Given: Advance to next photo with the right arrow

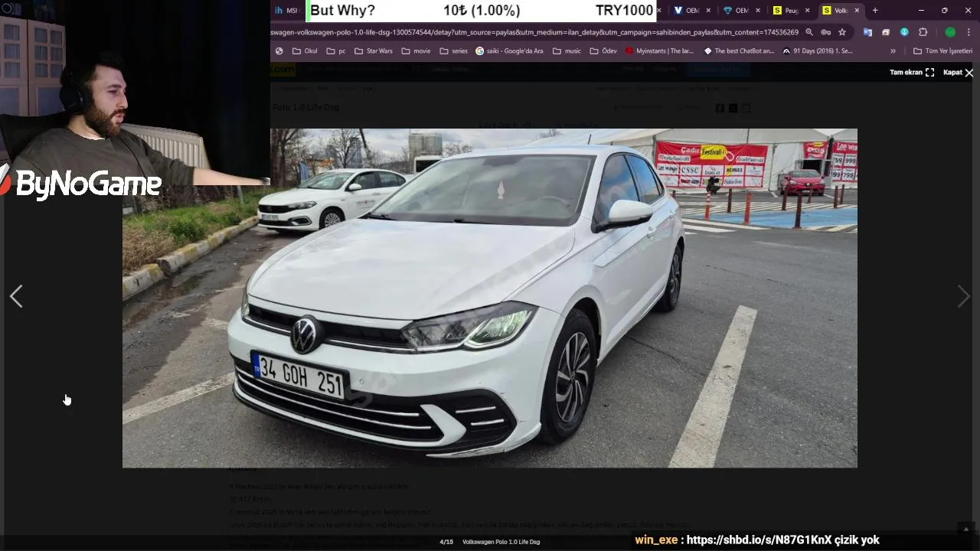Looking at the screenshot, I should click(x=964, y=297).
